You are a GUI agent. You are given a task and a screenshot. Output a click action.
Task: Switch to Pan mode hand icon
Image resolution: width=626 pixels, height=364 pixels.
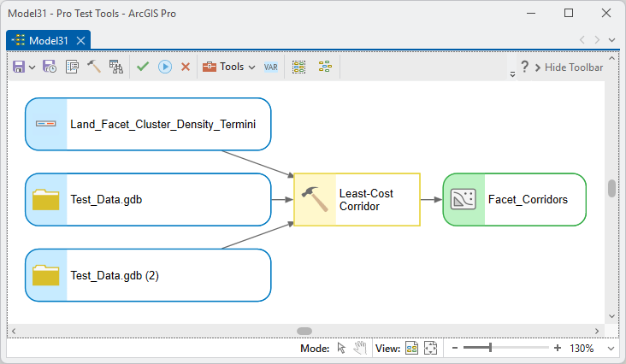(x=360, y=348)
